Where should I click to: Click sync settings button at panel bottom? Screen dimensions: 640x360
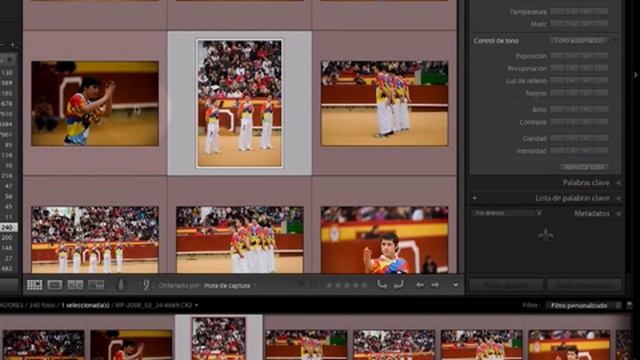(506, 284)
